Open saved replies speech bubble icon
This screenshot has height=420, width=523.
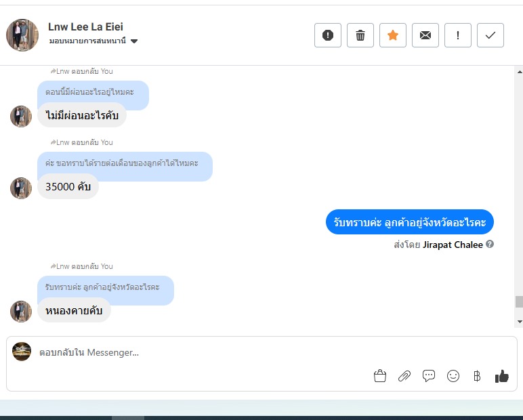(x=429, y=376)
